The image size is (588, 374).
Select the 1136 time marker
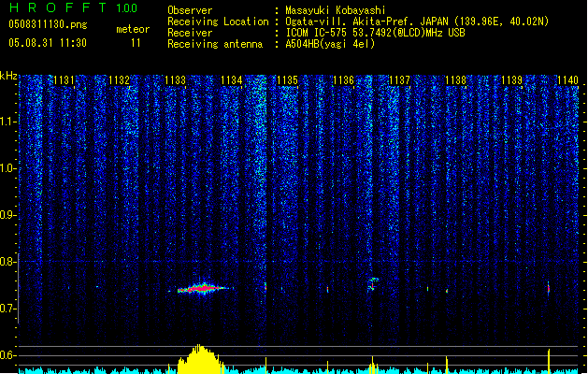point(343,80)
